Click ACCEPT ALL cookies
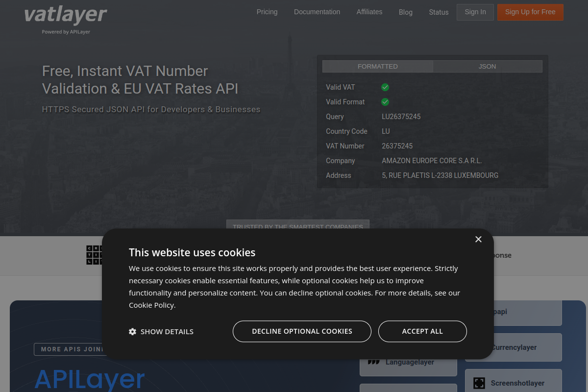Screen dimensions: 588x392 tap(422, 331)
